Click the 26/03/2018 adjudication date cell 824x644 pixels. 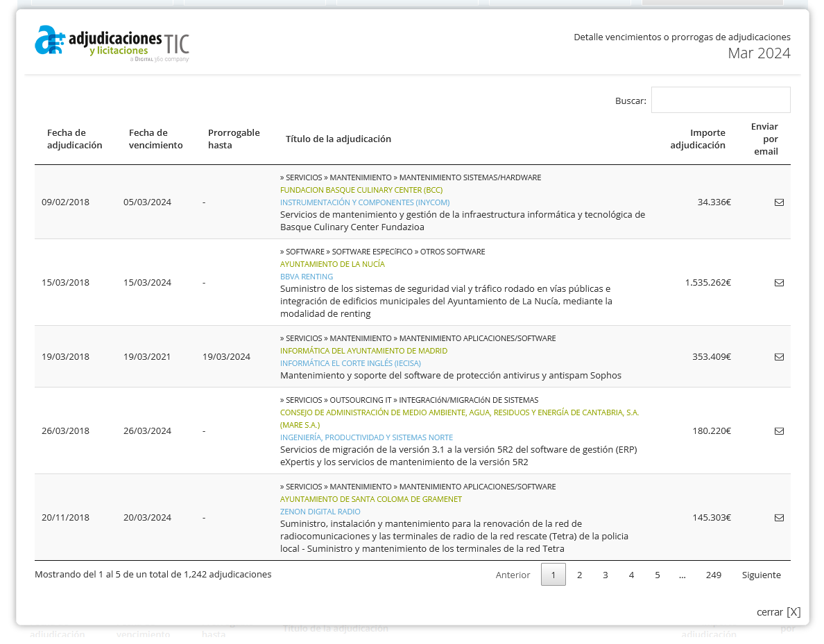(x=66, y=430)
